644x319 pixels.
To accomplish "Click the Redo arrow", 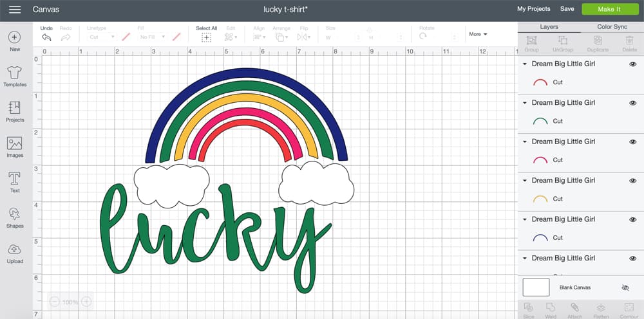I will pyautogui.click(x=66, y=37).
